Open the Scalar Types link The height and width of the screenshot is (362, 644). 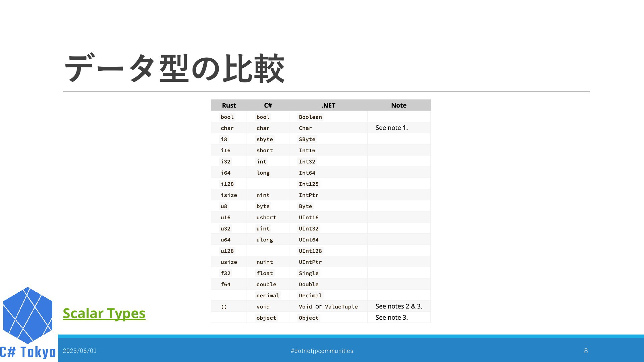[104, 313]
